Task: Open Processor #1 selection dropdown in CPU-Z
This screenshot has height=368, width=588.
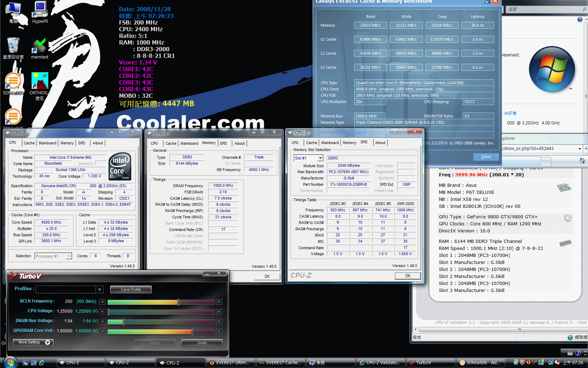Action: tap(69, 256)
